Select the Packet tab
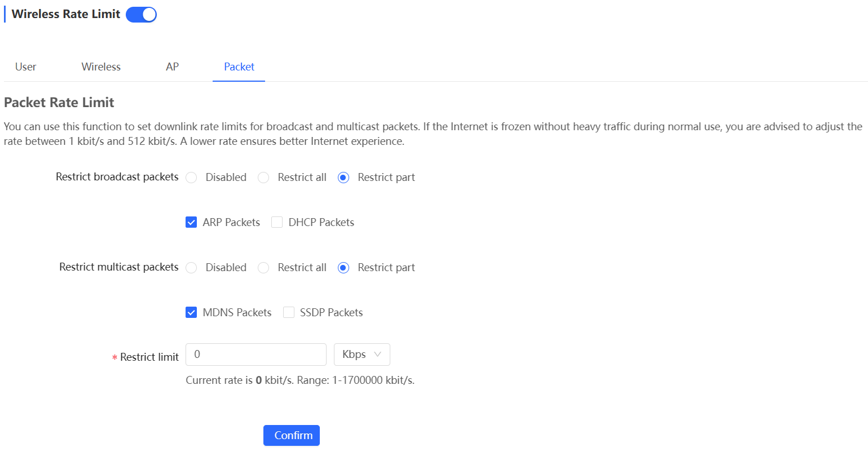868x456 pixels. click(x=239, y=67)
